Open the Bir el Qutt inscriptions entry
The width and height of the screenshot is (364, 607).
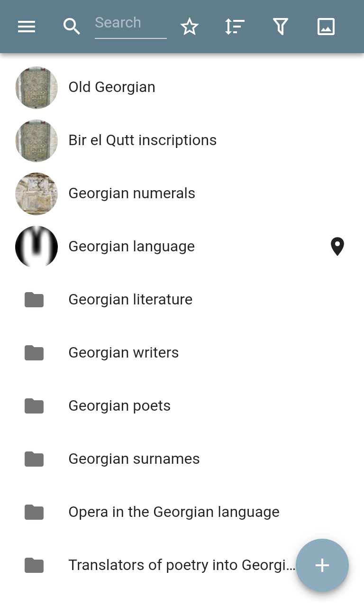coord(142,140)
